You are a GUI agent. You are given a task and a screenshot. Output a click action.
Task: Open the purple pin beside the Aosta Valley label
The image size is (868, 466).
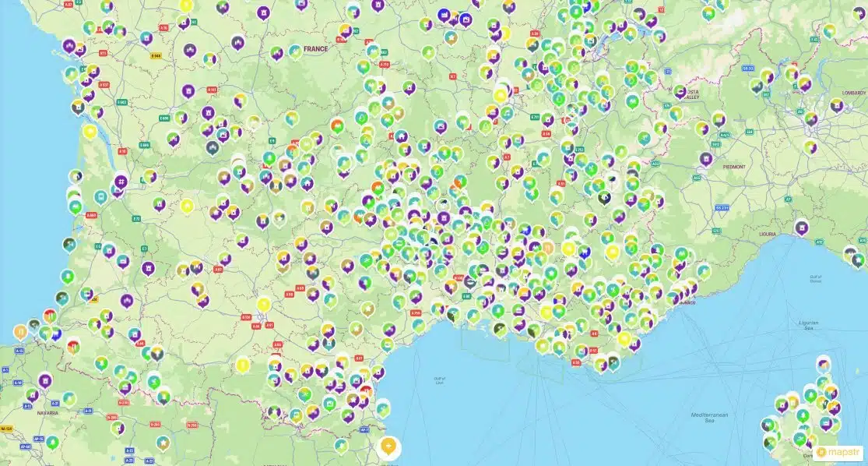point(680,92)
